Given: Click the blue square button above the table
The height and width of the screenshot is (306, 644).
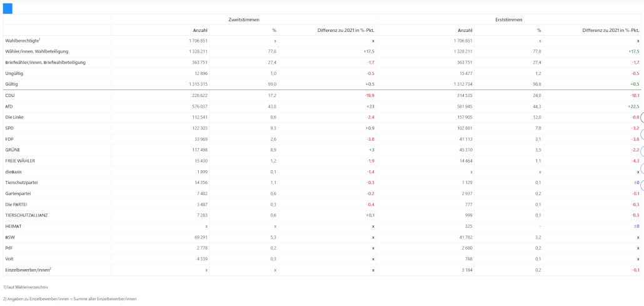Looking at the screenshot, I should [8, 9].
